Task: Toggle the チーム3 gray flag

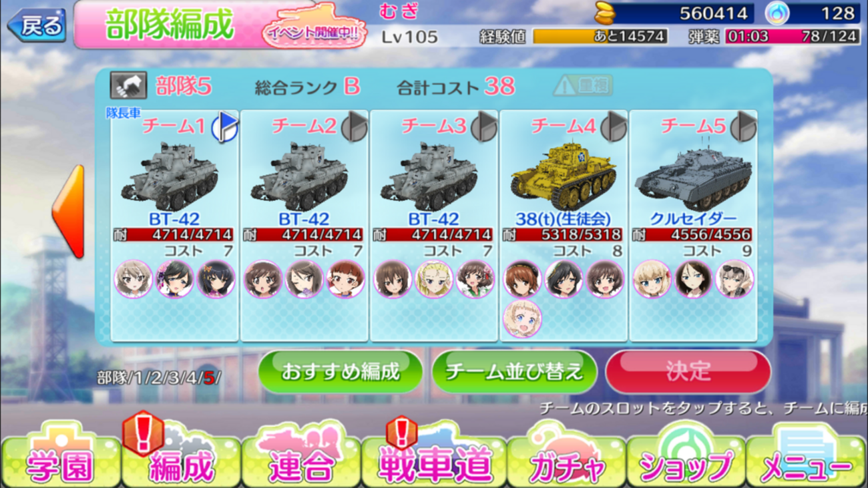Action: pyautogui.click(x=484, y=126)
